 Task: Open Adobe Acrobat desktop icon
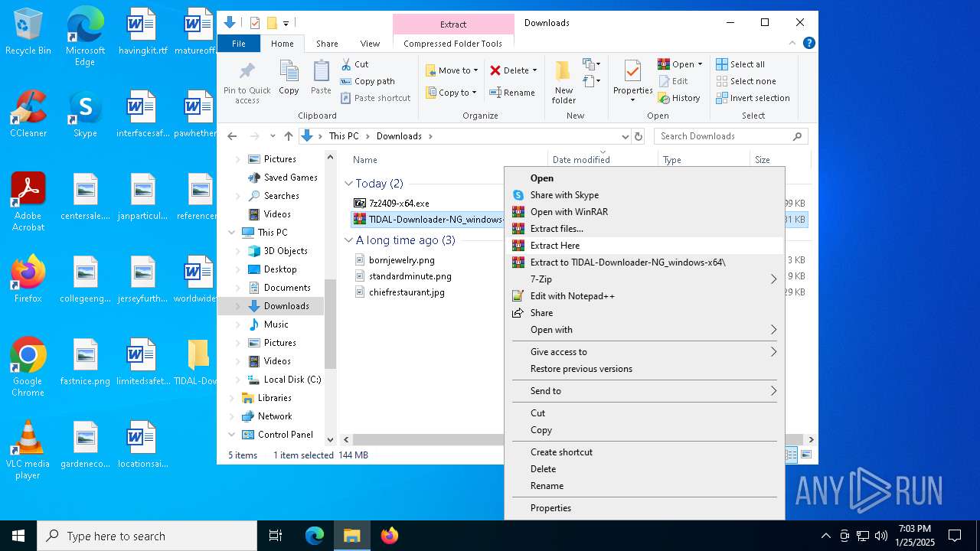click(x=28, y=202)
